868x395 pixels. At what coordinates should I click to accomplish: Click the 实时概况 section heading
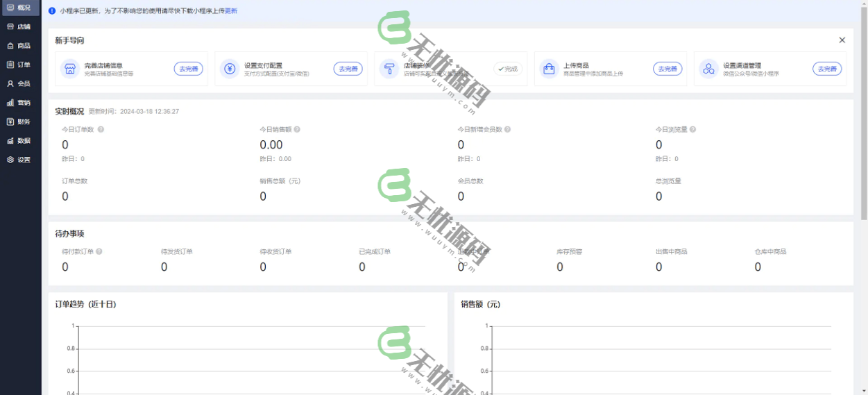(x=69, y=111)
